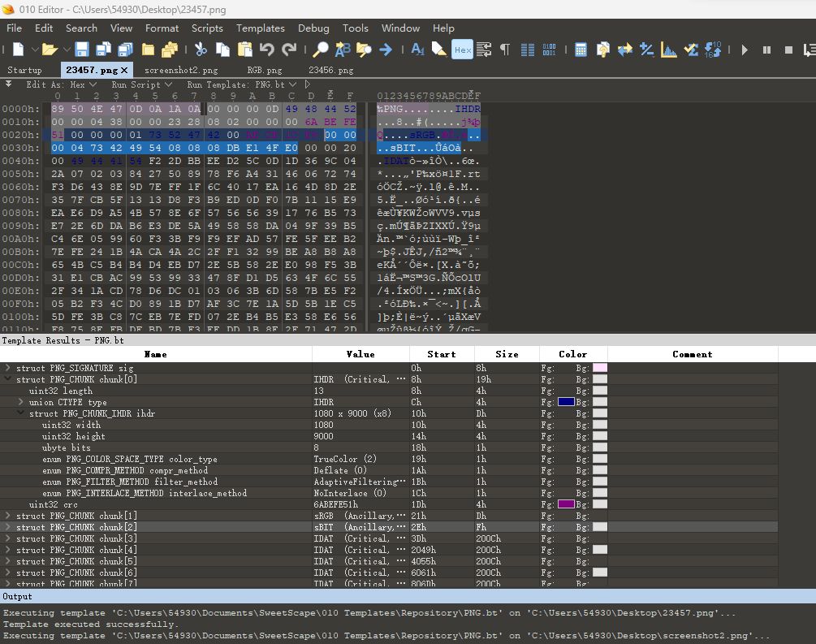Toggle show whitespace pilcrow button

point(505,50)
